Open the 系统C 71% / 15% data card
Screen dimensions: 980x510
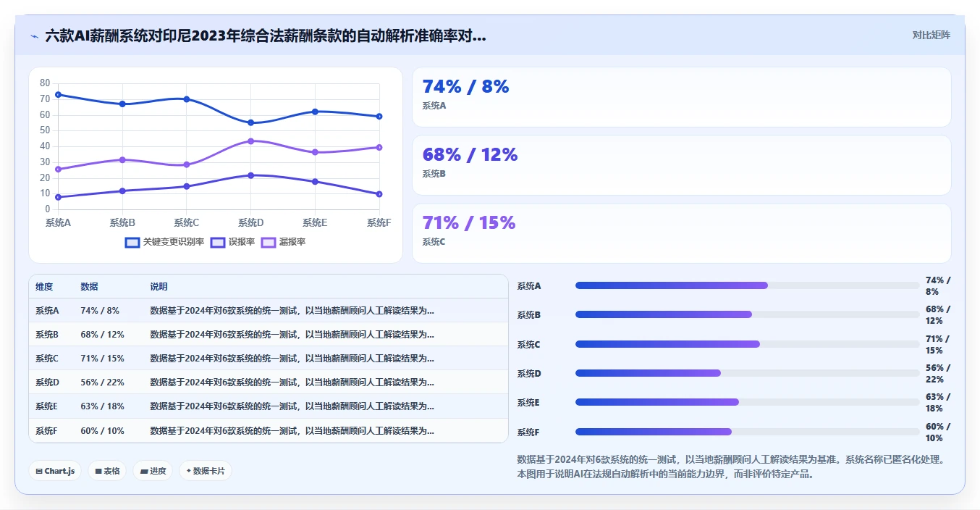[x=681, y=233]
